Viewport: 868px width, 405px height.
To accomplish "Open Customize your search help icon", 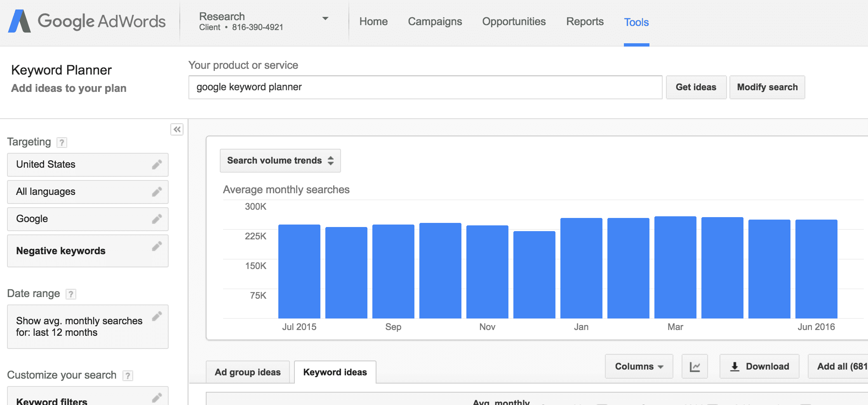I will 128,376.
